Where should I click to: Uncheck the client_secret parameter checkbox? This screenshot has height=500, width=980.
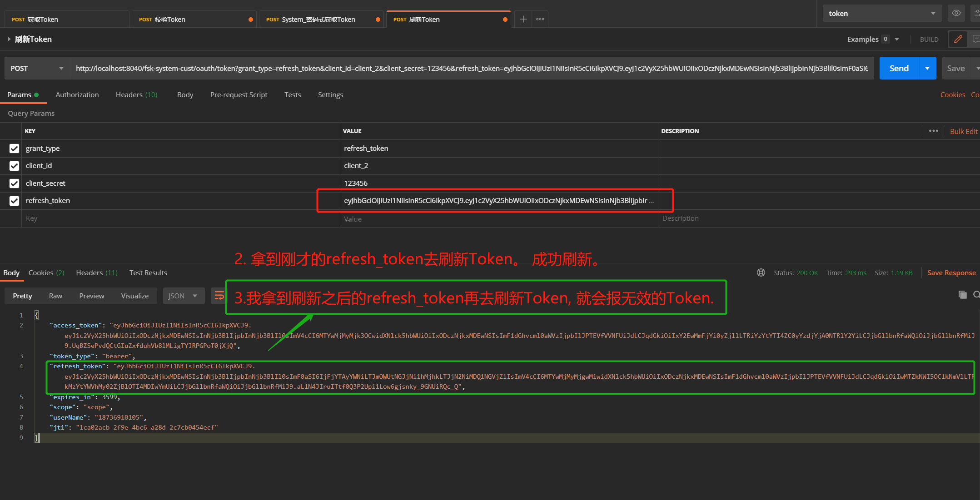[14, 183]
